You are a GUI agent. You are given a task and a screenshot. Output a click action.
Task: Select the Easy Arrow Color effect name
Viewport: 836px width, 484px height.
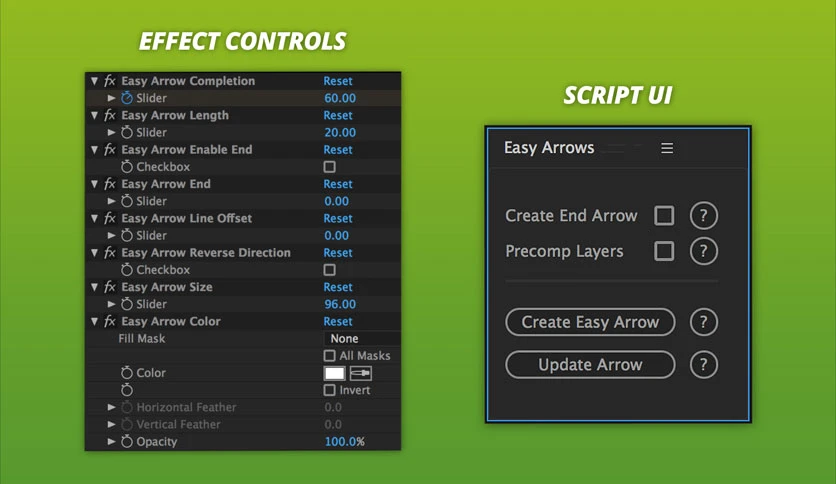171,321
